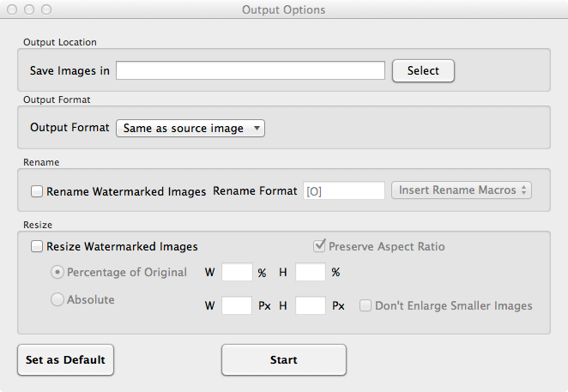Image resolution: width=568 pixels, height=392 pixels.
Task: Focus the height Px input field
Action: point(311,305)
